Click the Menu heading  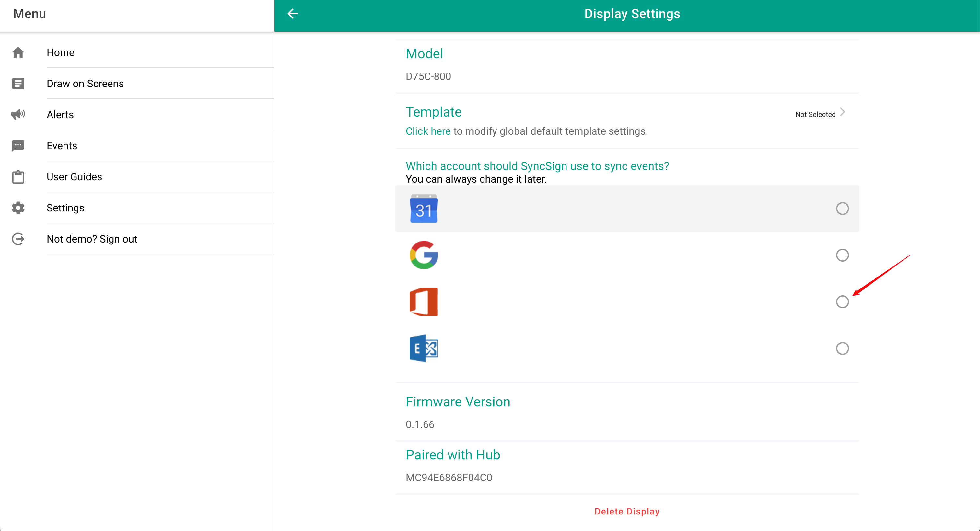point(30,14)
